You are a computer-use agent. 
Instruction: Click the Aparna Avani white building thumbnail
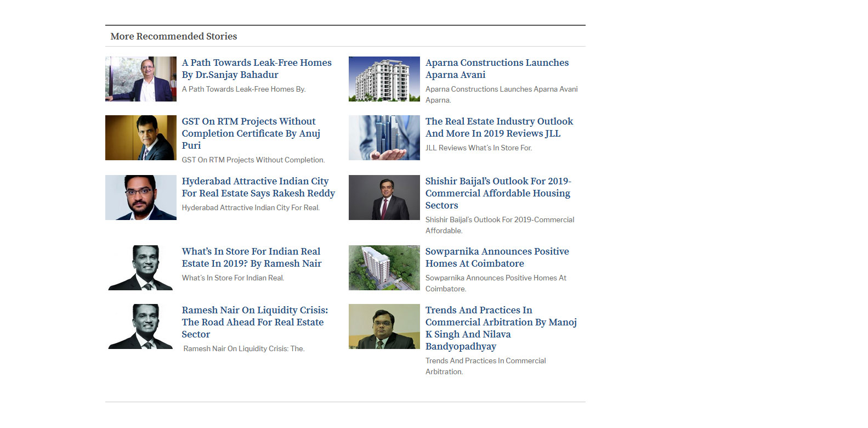[384, 79]
